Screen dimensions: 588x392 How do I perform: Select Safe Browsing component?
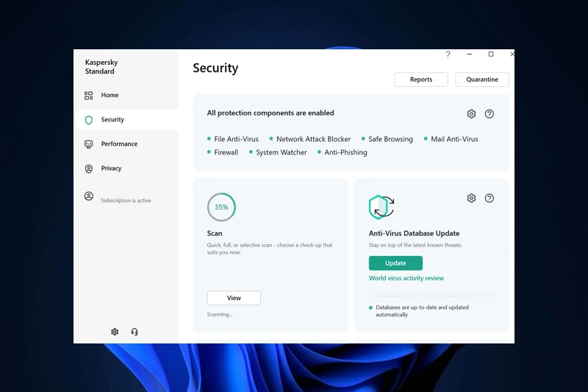[x=387, y=139]
